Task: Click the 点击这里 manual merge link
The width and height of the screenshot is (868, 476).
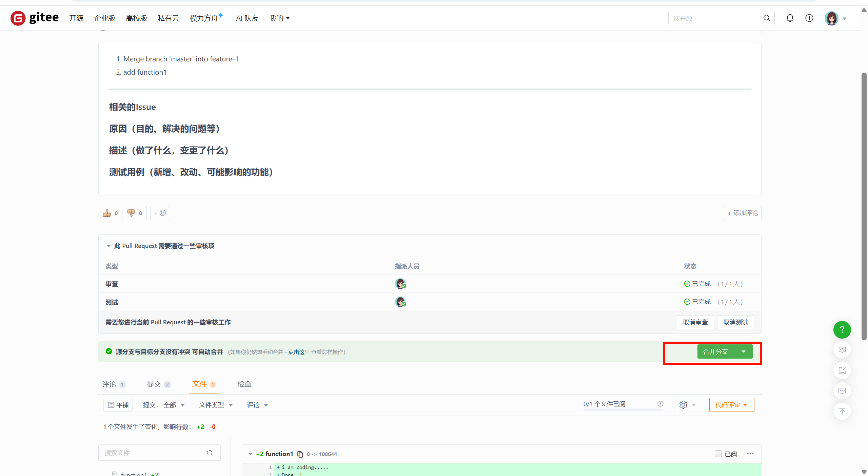Action: (299, 352)
